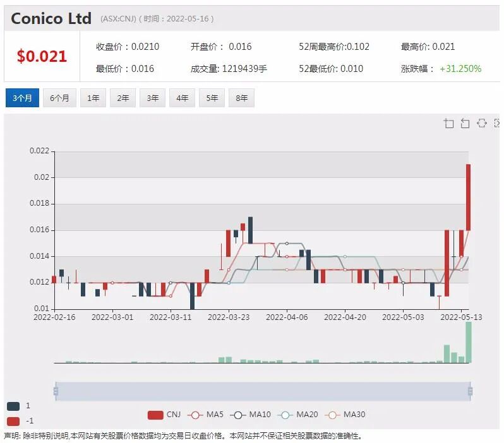This screenshot has width=504, height=443.
Task: Click the (ASX:CNJ) ticker date text
Action: 157,19
